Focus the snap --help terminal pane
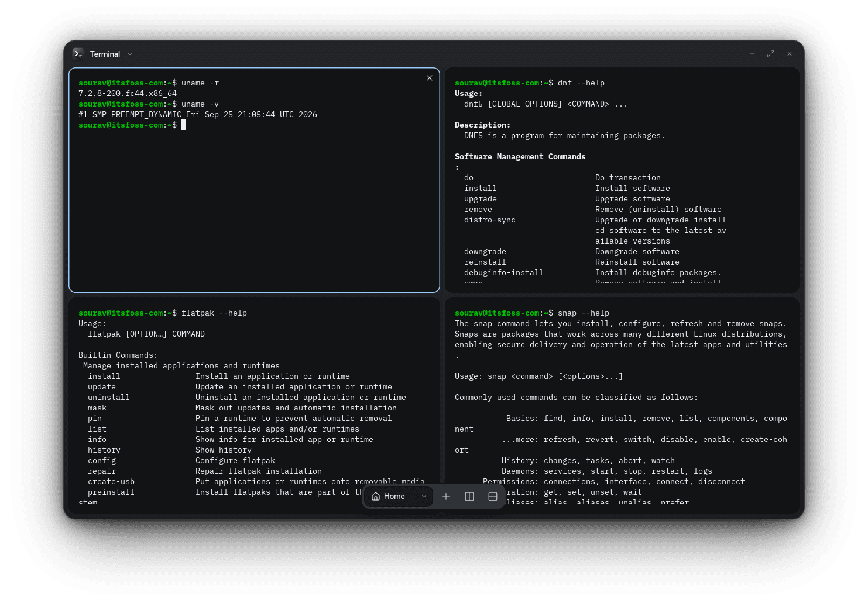Screen dimensions: 868x606 coord(622,406)
